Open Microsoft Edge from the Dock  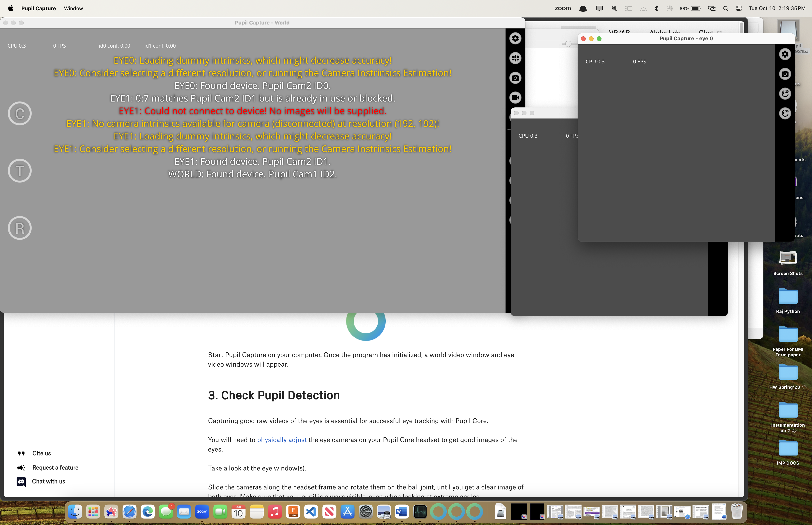point(148,512)
